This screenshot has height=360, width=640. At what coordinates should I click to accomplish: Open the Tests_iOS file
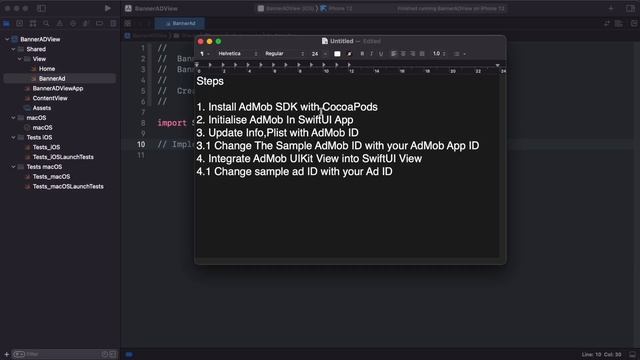point(46,147)
